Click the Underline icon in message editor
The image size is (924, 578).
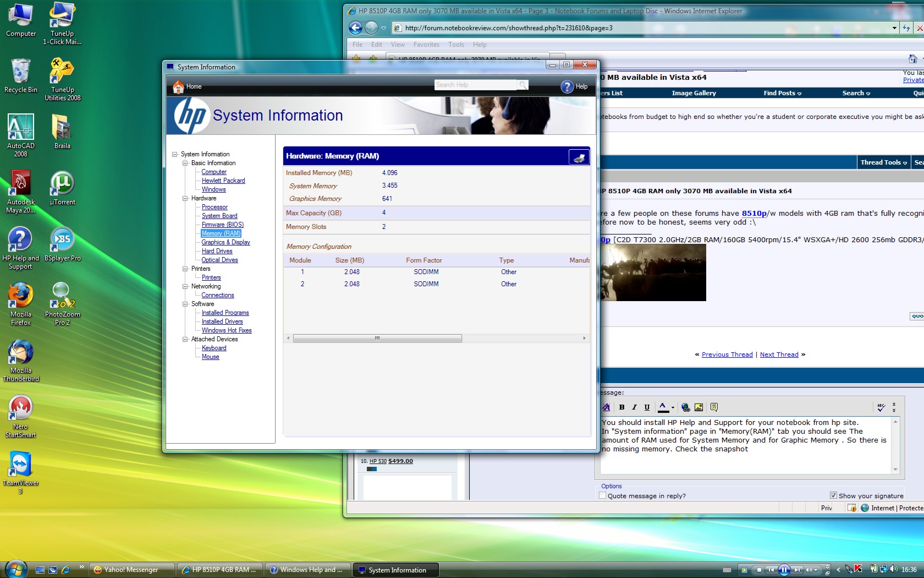[x=647, y=407]
